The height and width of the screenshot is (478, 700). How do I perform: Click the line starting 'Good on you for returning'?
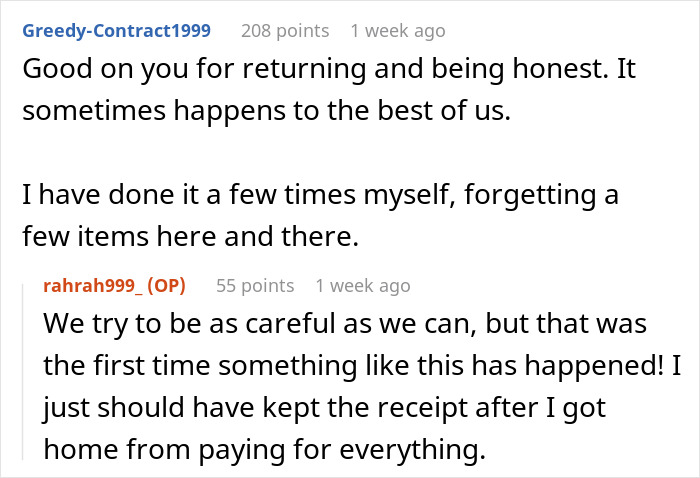point(329,69)
